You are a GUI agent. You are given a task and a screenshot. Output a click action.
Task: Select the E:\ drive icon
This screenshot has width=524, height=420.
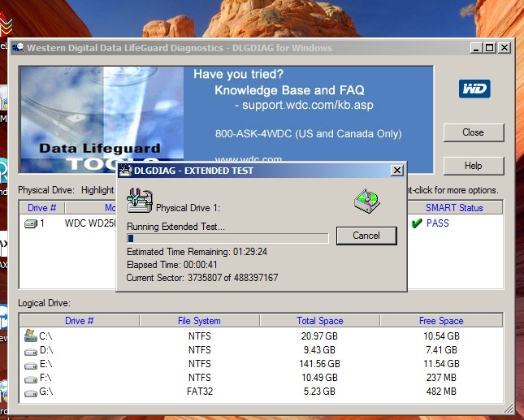[31, 366]
